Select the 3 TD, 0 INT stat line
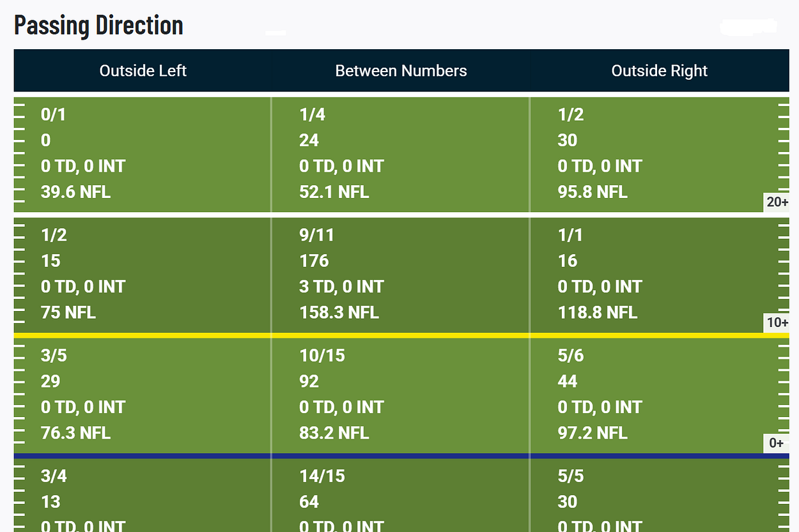 click(x=341, y=287)
